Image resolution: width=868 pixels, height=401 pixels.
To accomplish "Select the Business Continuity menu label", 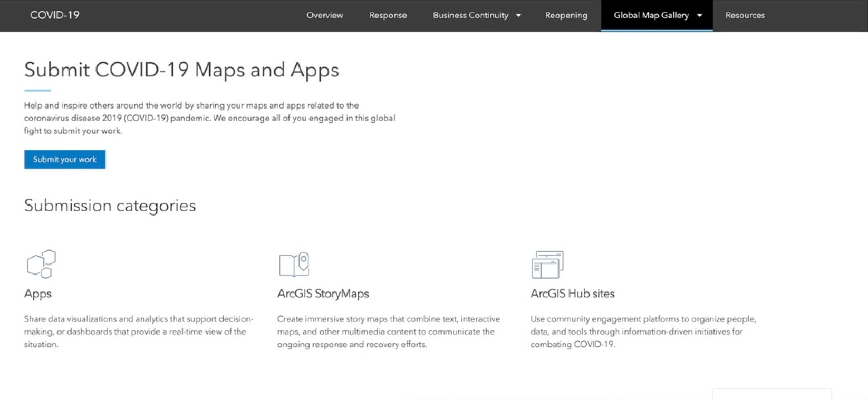I will tap(470, 16).
